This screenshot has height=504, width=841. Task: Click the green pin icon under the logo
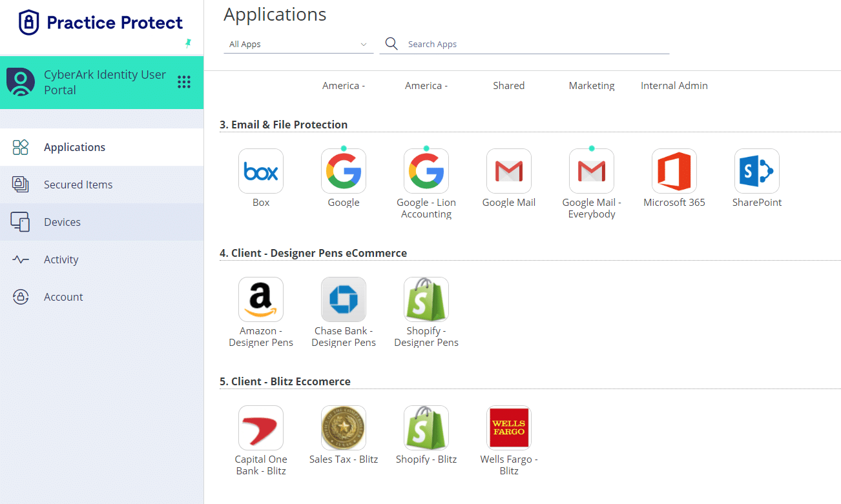(188, 43)
